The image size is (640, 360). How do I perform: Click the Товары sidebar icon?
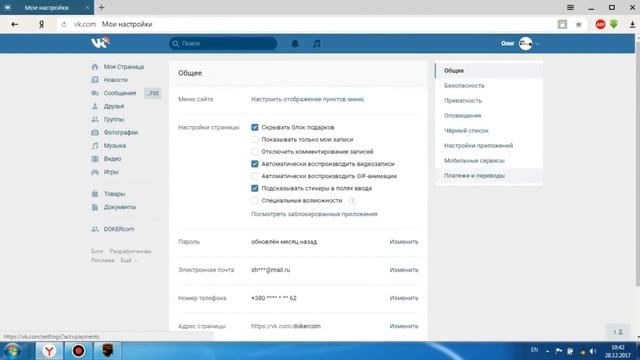95,194
